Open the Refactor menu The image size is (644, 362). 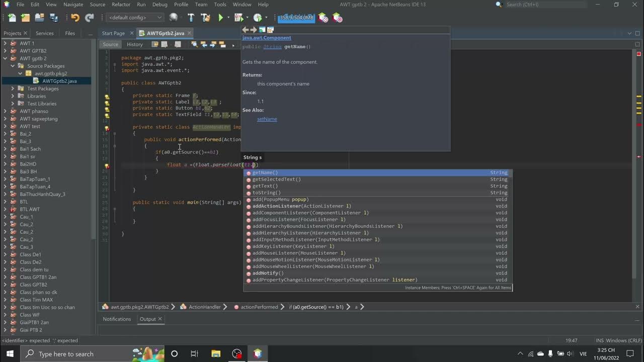tap(121, 5)
